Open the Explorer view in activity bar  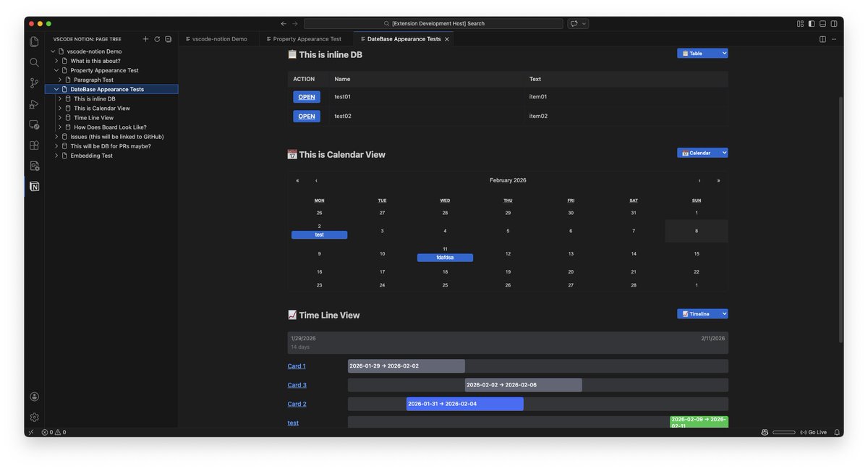pyautogui.click(x=34, y=42)
